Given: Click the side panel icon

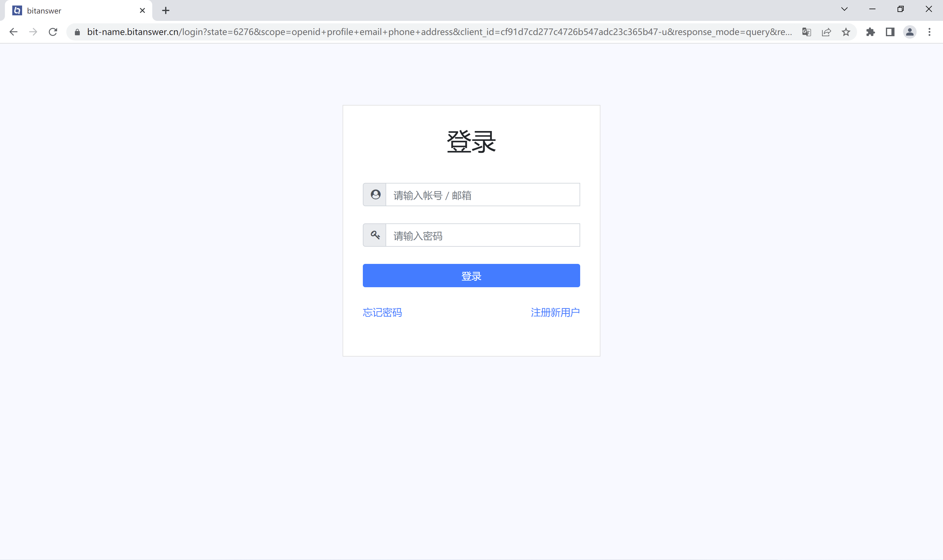Looking at the screenshot, I should (x=890, y=32).
